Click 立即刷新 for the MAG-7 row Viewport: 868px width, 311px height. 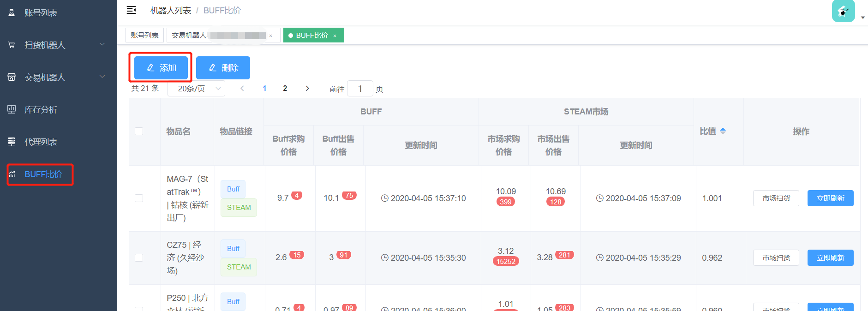[x=830, y=198]
